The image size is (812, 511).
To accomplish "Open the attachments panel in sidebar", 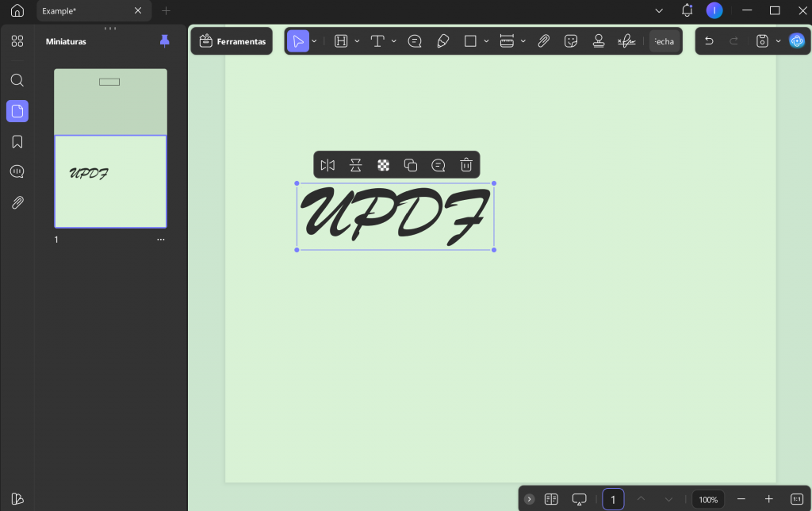I will [x=17, y=202].
